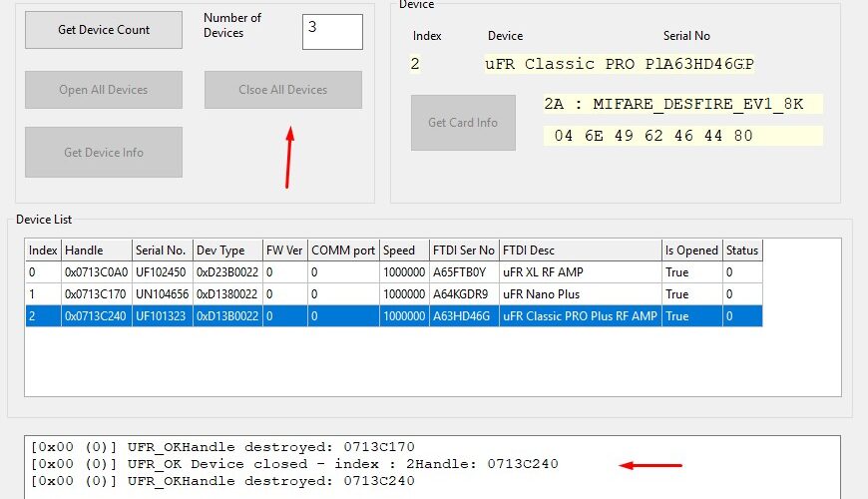Image resolution: width=868 pixels, height=499 pixels.
Task: Click the FTDI Ser No column header
Action: 464,250
